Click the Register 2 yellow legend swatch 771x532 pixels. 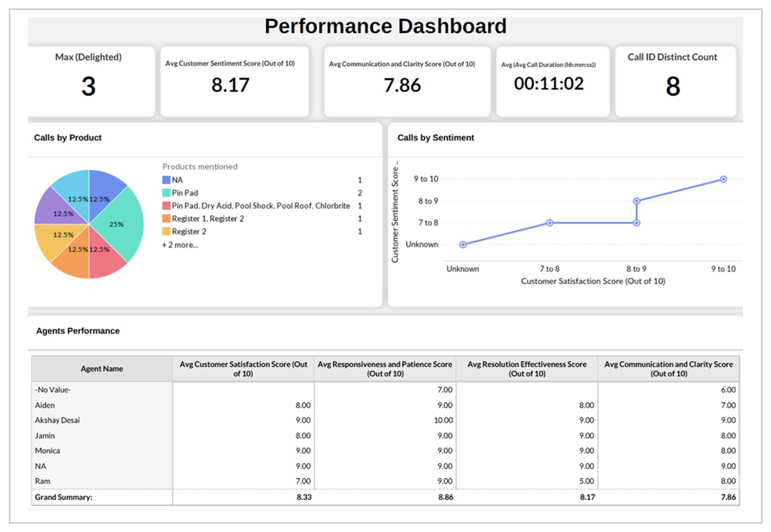tap(166, 232)
